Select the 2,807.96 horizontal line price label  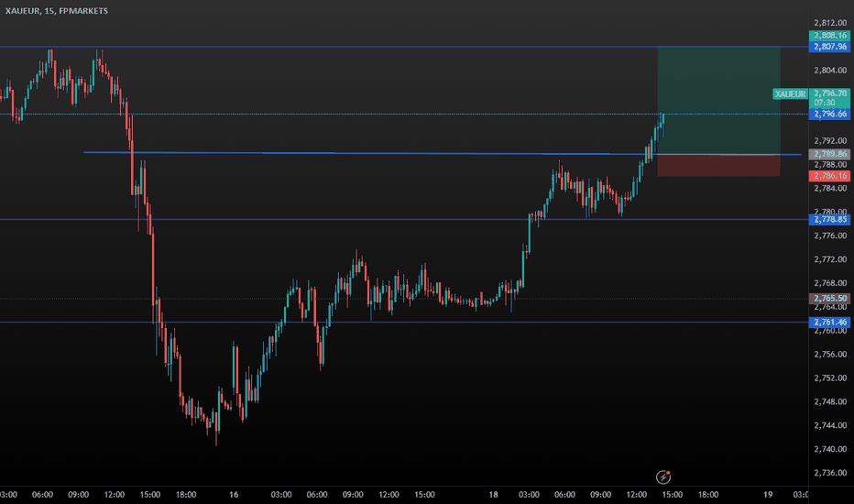[x=829, y=47]
